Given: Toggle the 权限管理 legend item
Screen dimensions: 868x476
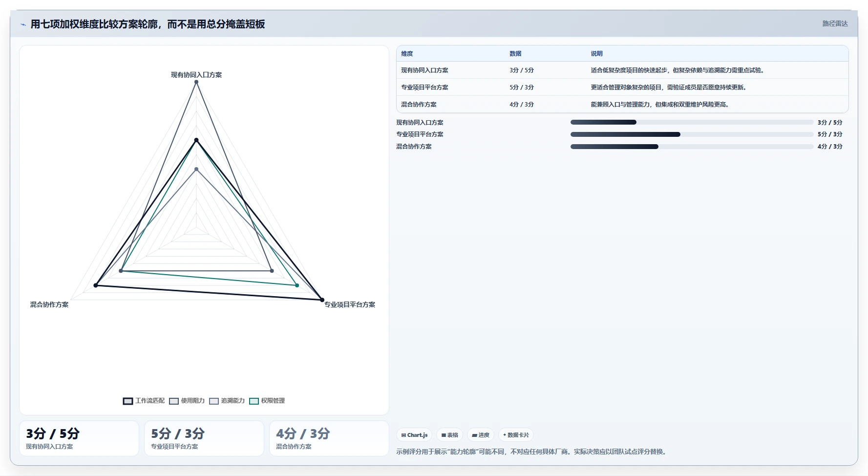Looking at the screenshot, I should [x=267, y=401].
